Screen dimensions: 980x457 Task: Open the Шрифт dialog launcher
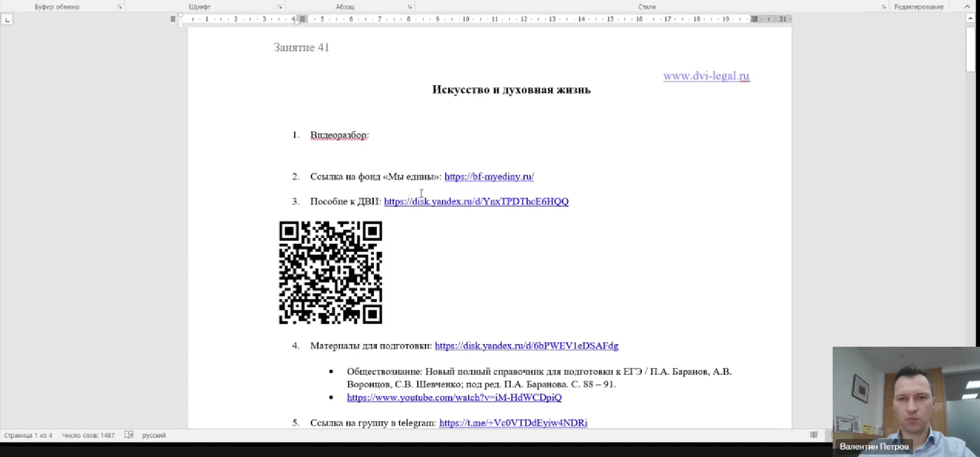coord(279,7)
